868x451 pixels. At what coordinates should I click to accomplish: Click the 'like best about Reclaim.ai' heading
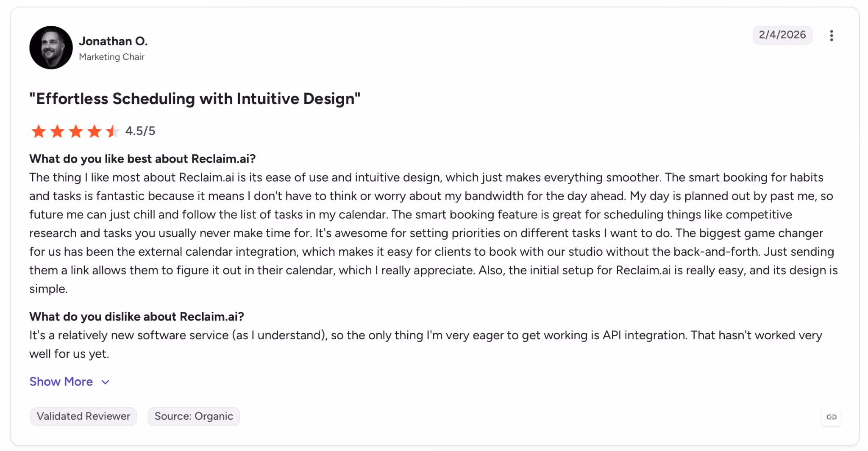click(142, 159)
